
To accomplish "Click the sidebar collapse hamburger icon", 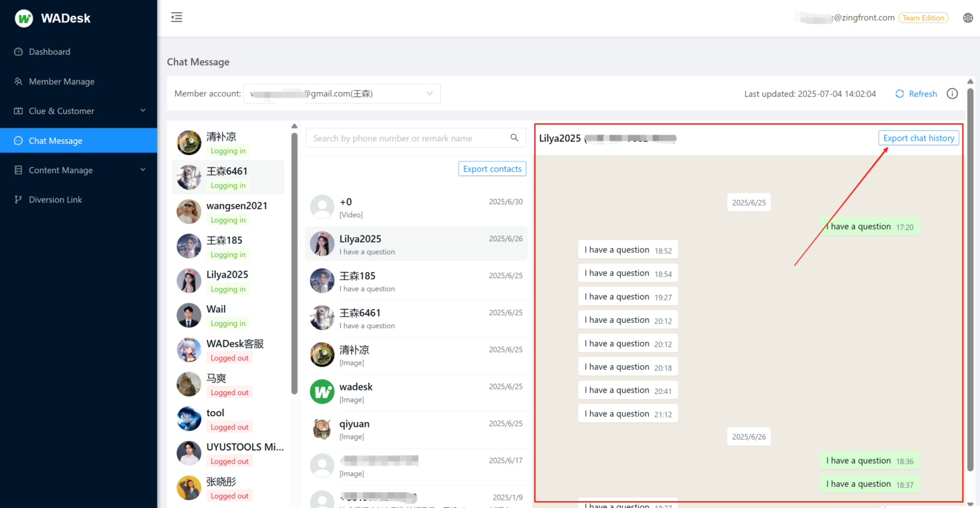I will (x=177, y=17).
